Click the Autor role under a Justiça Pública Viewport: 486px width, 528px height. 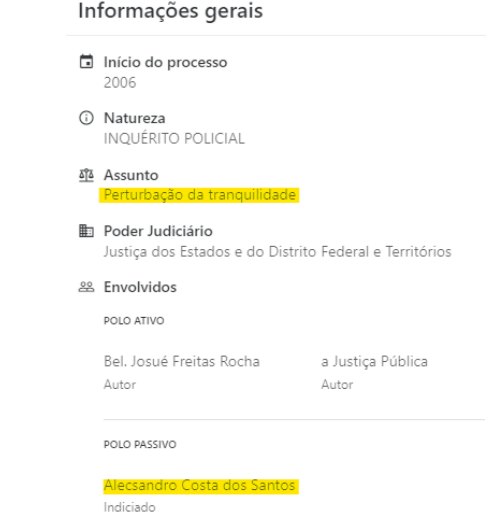(337, 385)
